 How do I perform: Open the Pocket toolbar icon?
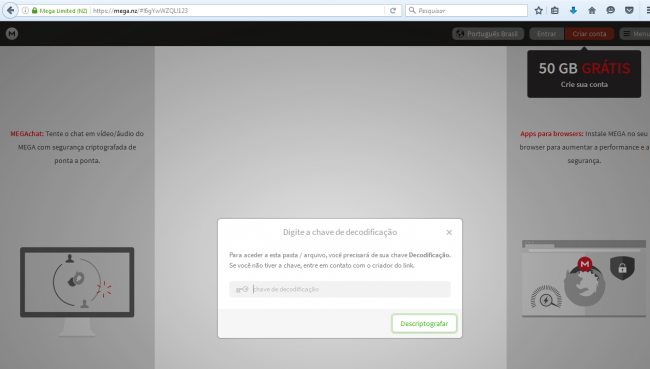pos(629,10)
